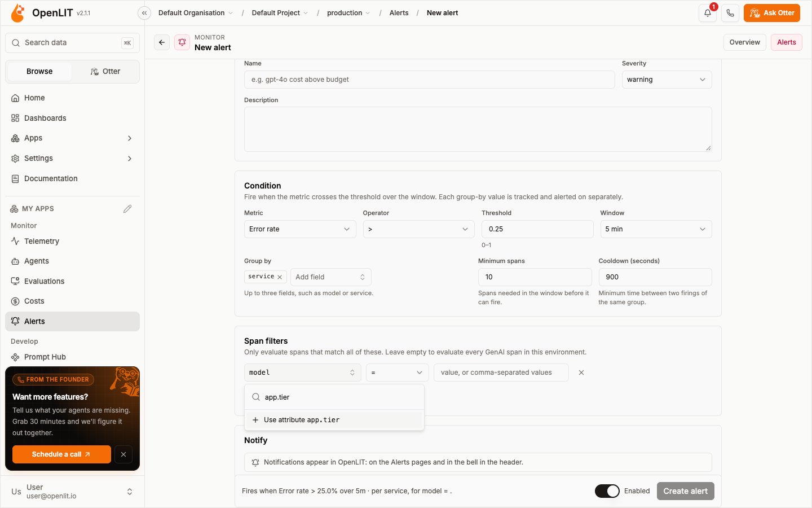Open Costs in the sidebar
The height and width of the screenshot is (508, 812).
72,301
